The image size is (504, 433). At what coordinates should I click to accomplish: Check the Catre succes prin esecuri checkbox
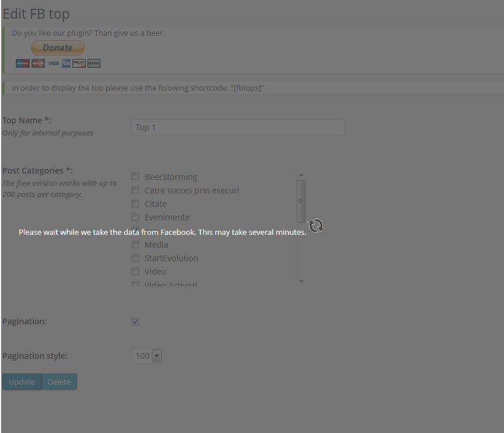click(135, 190)
